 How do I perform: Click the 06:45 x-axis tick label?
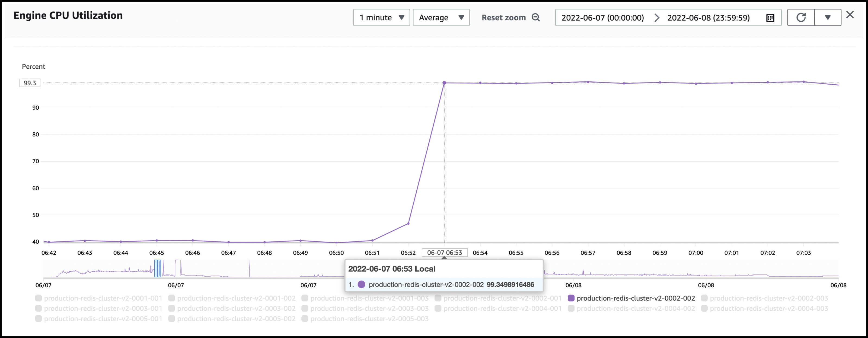[157, 253]
